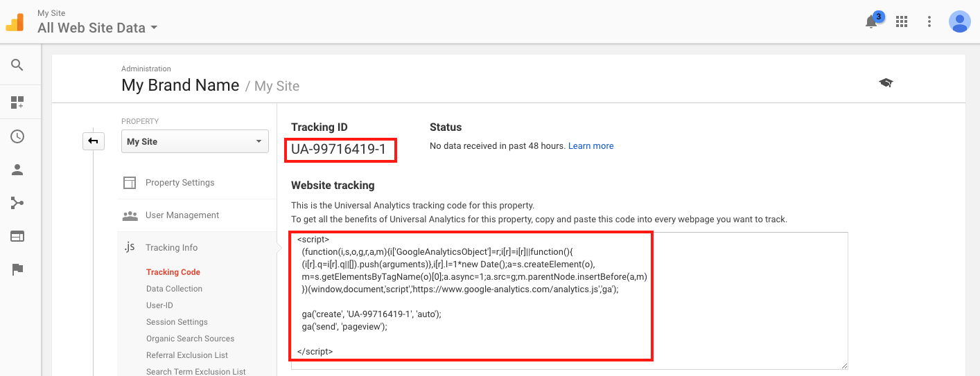The width and height of the screenshot is (980, 376).
Task: Open Customization dashboard icon in sidebar
Action: coord(17,103)
